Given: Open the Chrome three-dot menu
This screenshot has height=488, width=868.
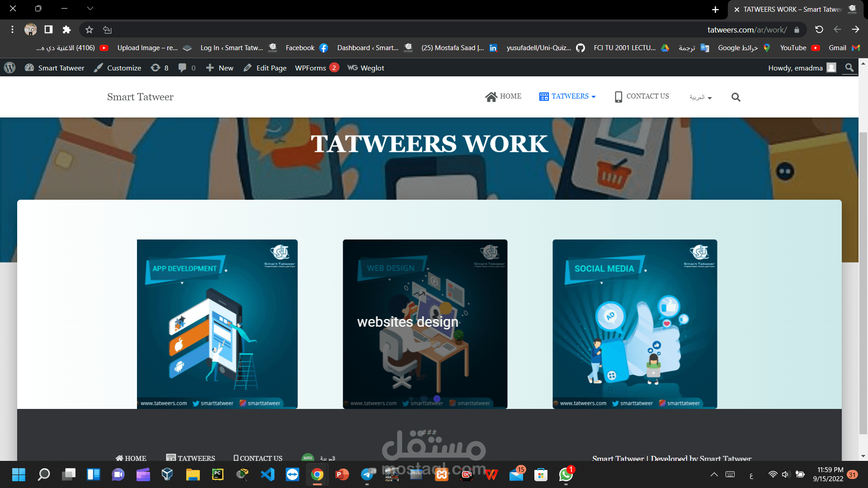Looking at the screenshot, I should pos(12,30).
